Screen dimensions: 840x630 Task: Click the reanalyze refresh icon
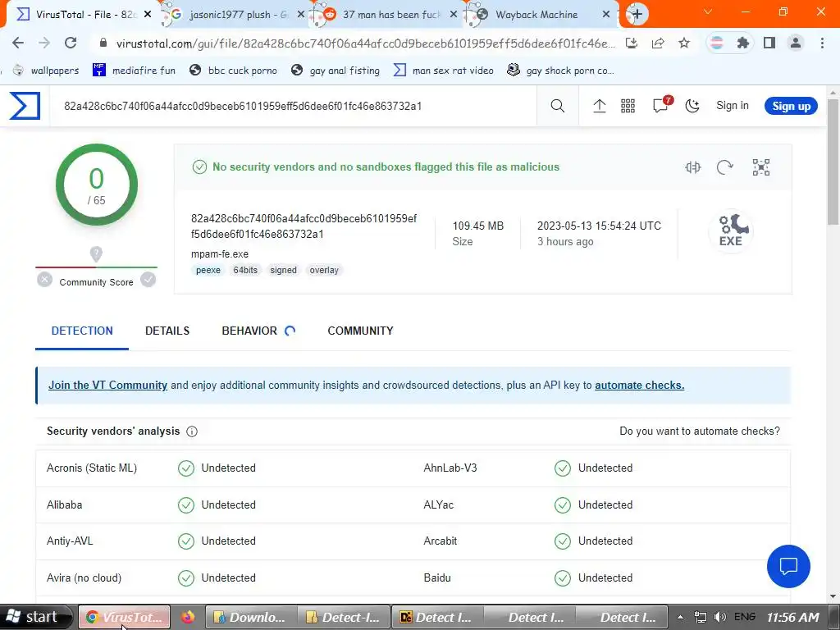point(725,167)
